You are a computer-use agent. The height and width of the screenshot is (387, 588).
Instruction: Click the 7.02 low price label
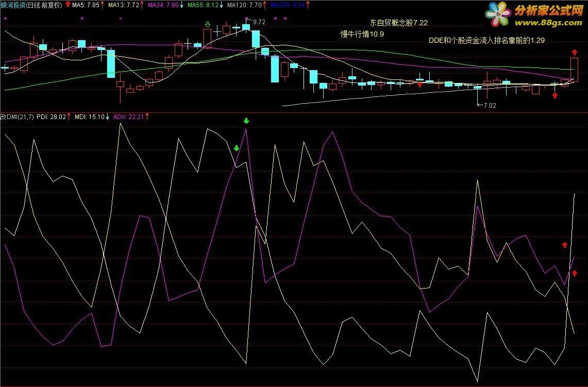[x=490, y=105]
